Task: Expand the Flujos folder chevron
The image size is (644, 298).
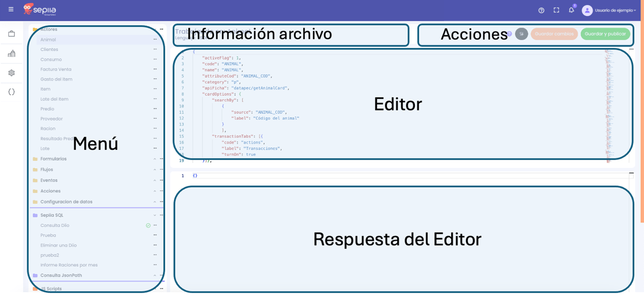Action: click(x=155, y=170)
